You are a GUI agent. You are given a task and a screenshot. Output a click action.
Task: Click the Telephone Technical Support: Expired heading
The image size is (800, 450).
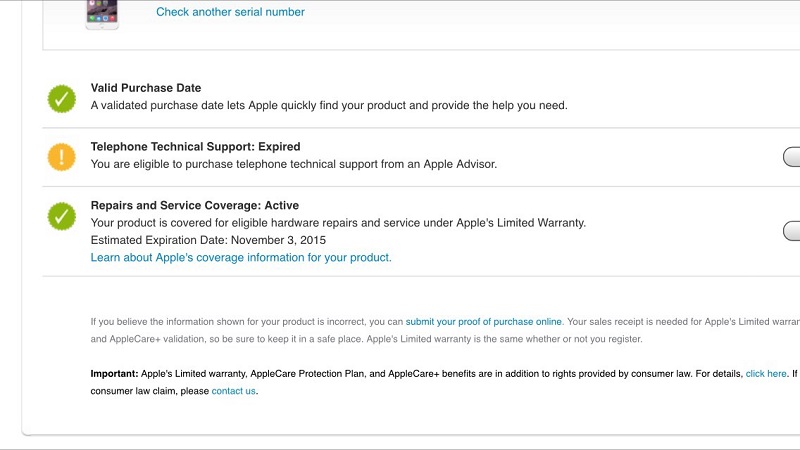195,147
